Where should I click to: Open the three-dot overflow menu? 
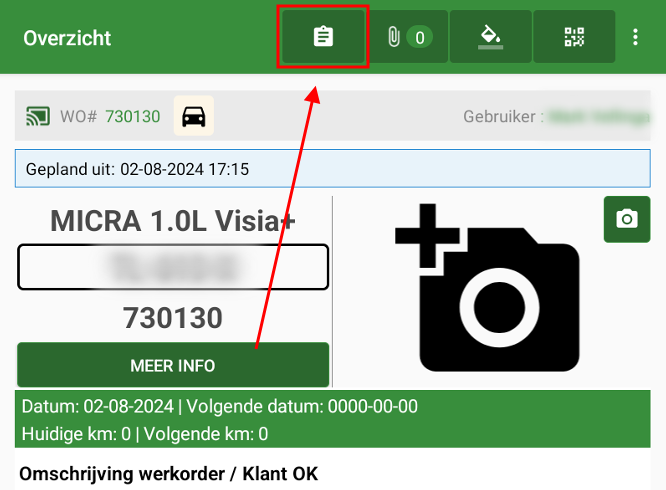(635, 37)
